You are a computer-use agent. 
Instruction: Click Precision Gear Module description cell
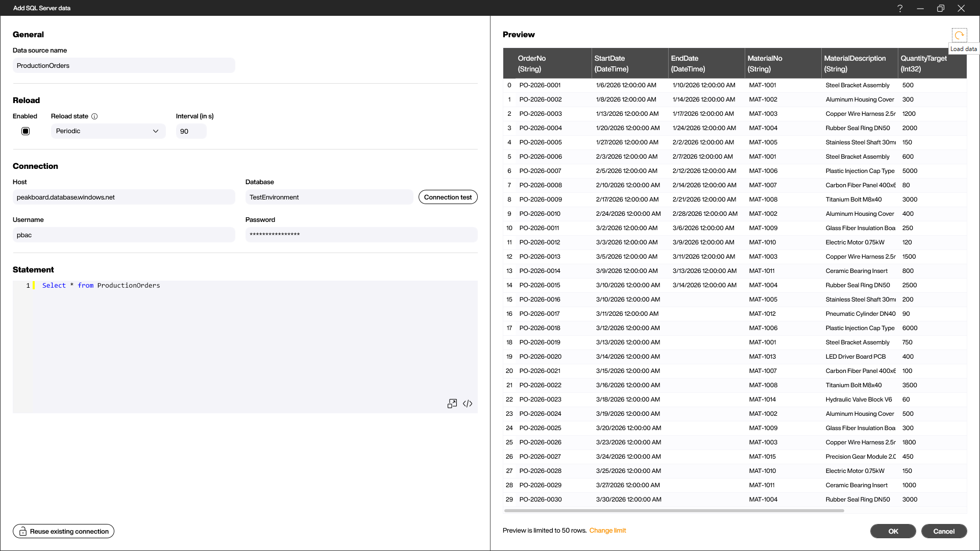861,457
